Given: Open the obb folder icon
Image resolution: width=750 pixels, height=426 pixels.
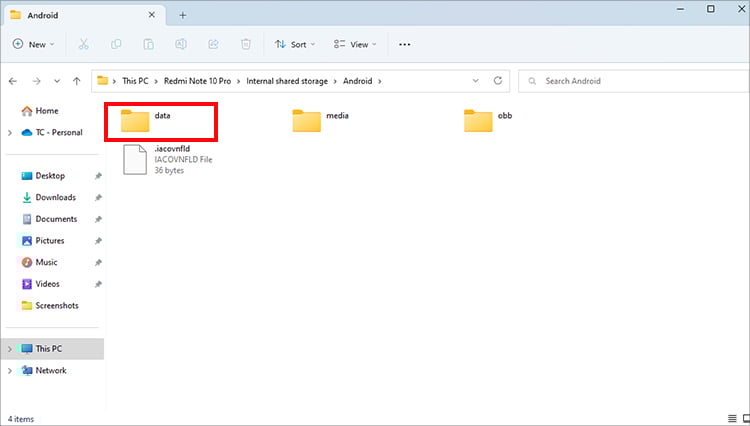Looking at the screenshot, I should click(x=478, y=120).
